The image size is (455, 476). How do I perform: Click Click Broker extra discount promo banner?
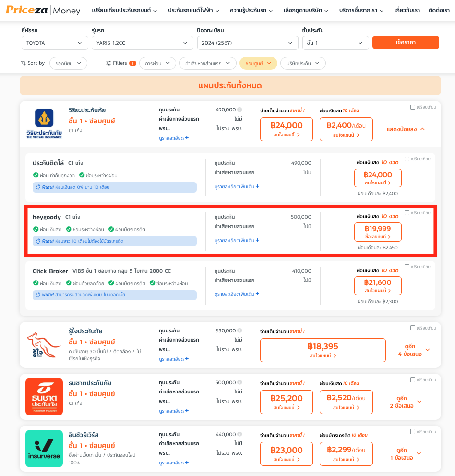point(115,295)
